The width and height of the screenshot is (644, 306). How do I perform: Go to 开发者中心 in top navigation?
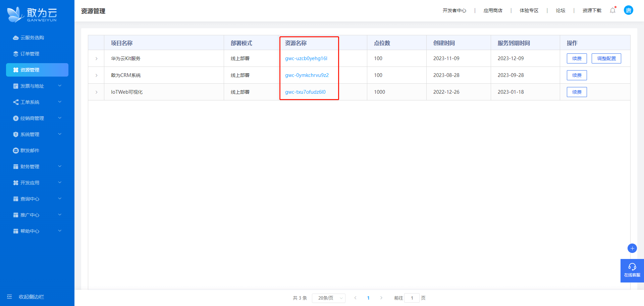coord(454,10)
